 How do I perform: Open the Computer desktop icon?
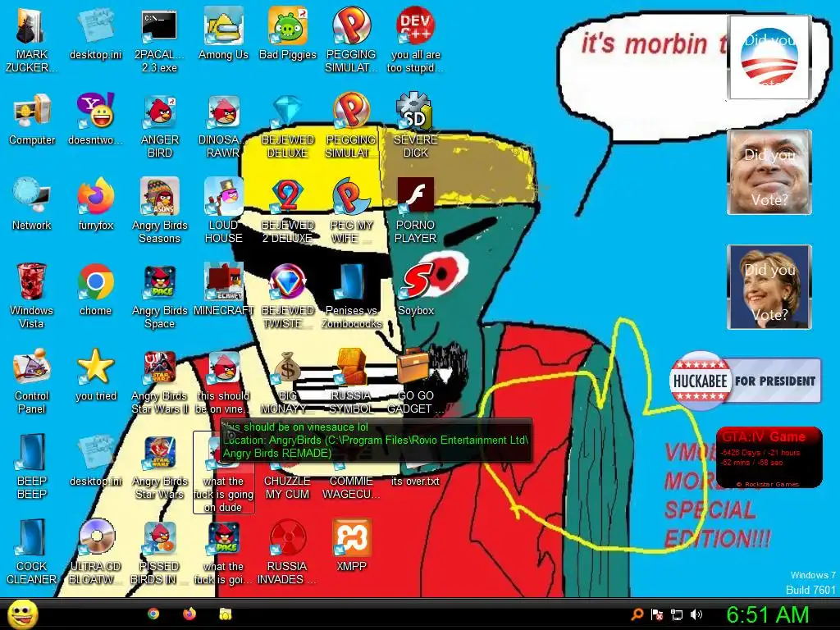(x=32, y=119)
